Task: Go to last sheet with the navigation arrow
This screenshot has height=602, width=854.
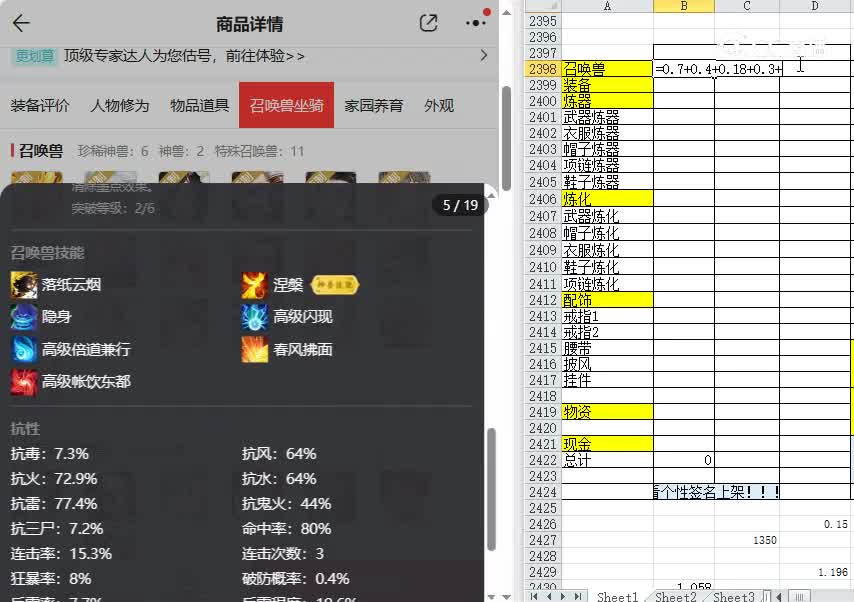Action: coord(578,597)
